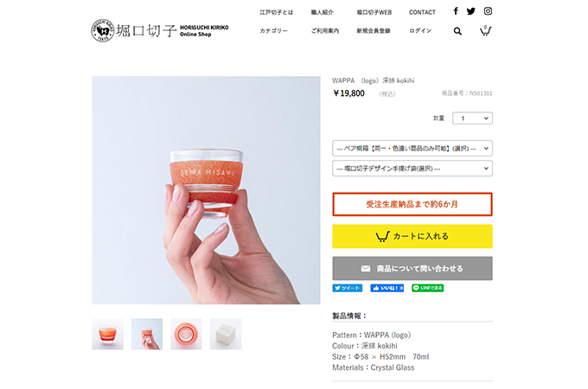Screen dimensions: 588x389
Task: Select the first glass front thumbnail
Action: pos(107,335)
